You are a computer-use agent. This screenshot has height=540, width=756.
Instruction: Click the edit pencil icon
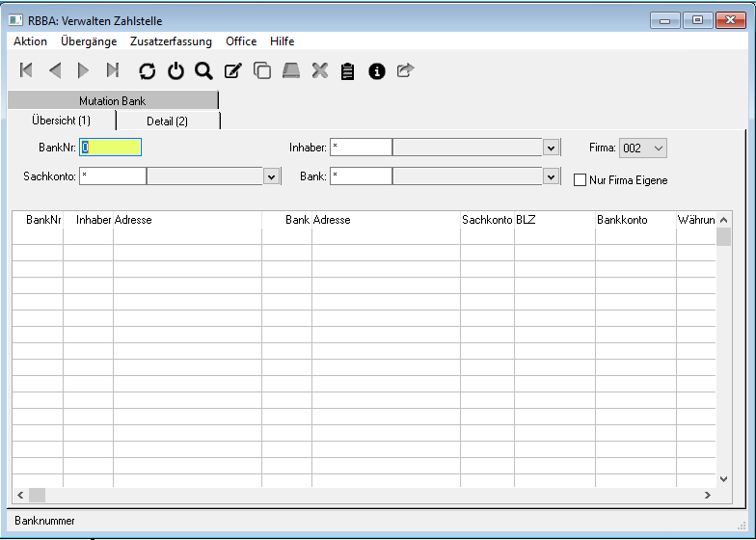click(x=232, y=70)
